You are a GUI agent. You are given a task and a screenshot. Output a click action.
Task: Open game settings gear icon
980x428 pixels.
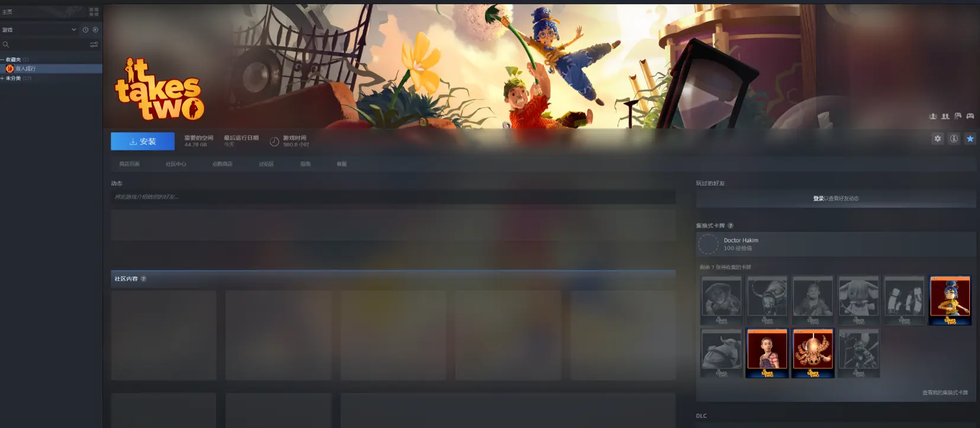point(937,139)
